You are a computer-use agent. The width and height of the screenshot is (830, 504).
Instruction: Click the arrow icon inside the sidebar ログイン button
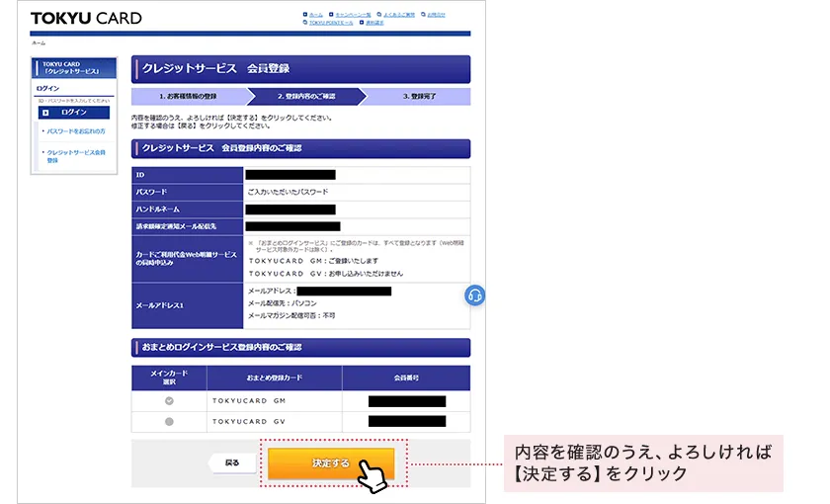pyautogui.click(x=45, y=113)
